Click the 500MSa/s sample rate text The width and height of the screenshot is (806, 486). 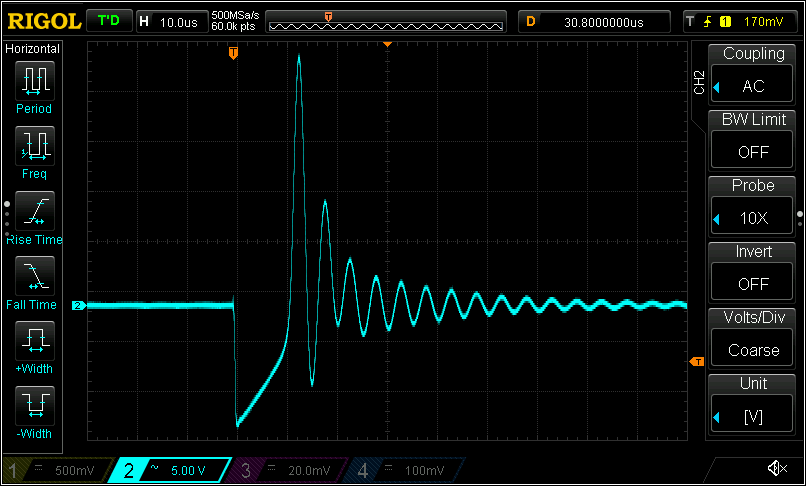coord(235,16)
